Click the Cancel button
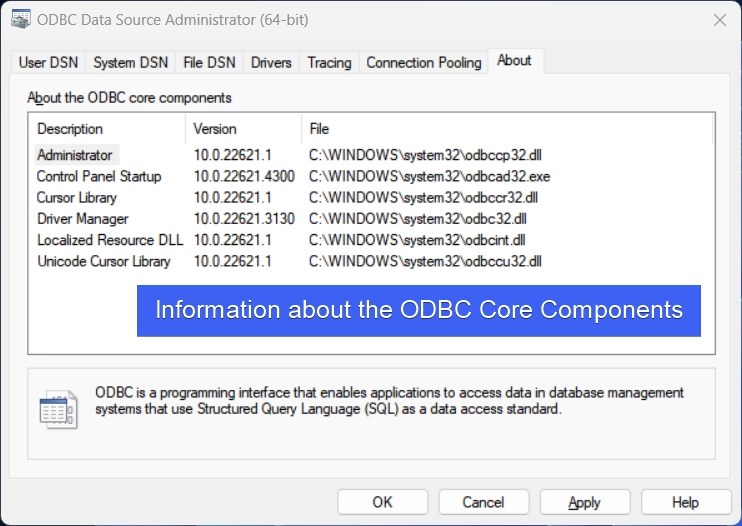Screen dimensions: 742x526 coord(483,502)
